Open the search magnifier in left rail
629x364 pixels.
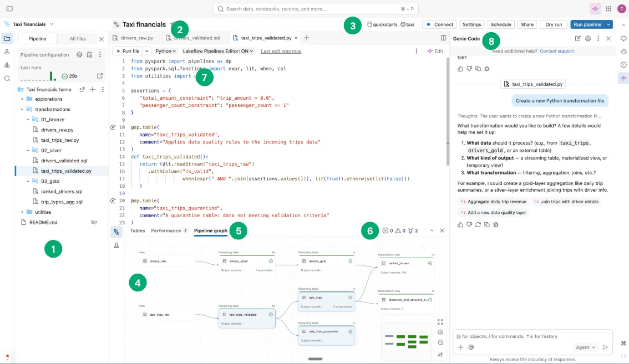click(7, 79)
